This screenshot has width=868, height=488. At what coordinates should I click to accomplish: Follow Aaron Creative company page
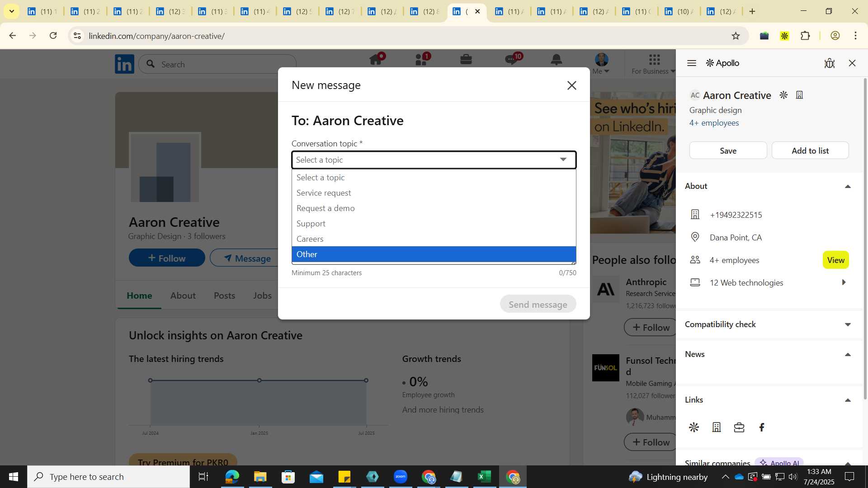[x=167, y=258]
